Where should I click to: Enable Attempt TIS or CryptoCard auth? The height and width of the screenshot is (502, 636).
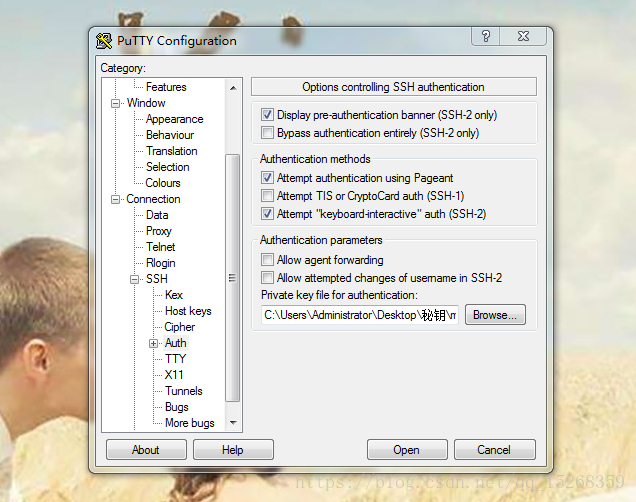(x=267, y=196)
